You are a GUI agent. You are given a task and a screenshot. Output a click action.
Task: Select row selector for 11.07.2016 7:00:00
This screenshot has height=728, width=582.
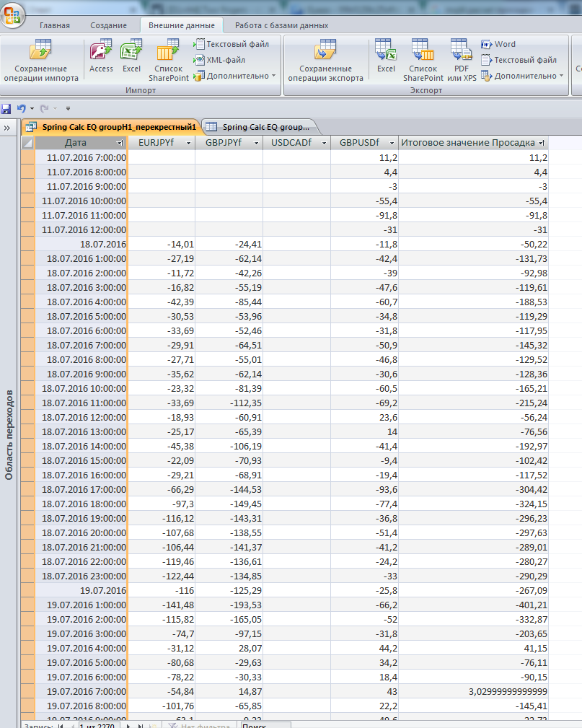tap(28, 158)
